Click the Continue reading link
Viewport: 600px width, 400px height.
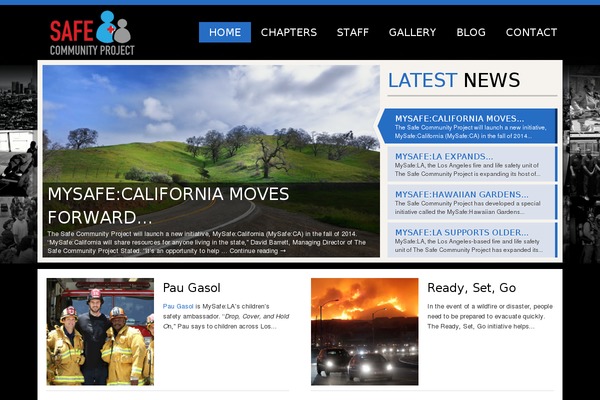[258, 251]
